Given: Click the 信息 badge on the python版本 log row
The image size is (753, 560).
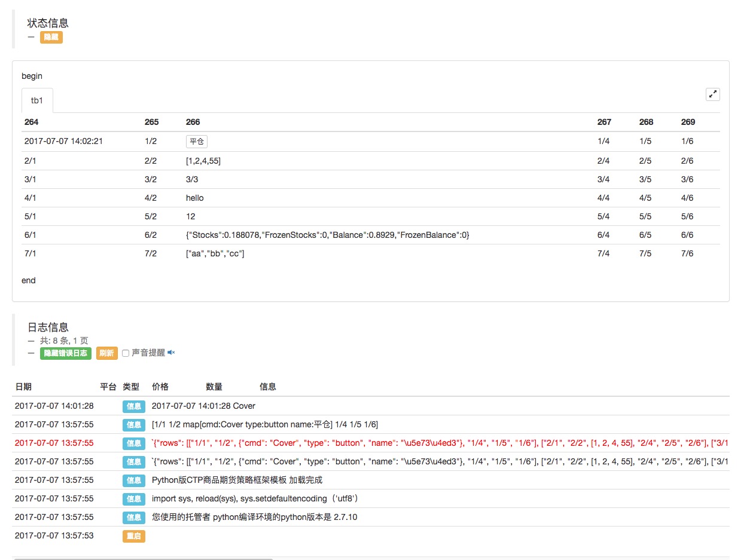Looking at the screenshot, I should [133, 518].
